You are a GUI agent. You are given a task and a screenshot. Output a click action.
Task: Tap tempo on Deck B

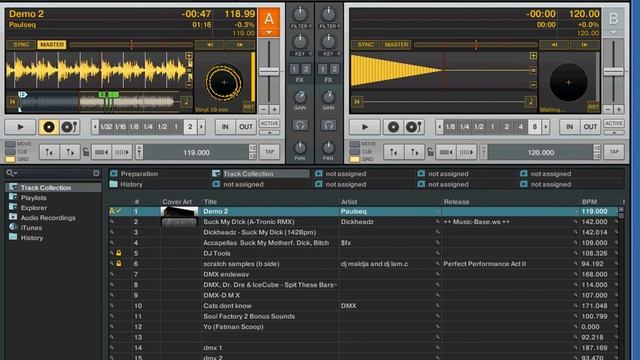click(x=614, y=152)
